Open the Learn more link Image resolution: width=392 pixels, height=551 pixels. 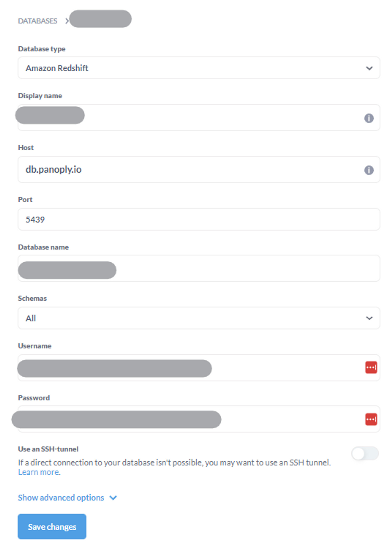tap(39, 472)
